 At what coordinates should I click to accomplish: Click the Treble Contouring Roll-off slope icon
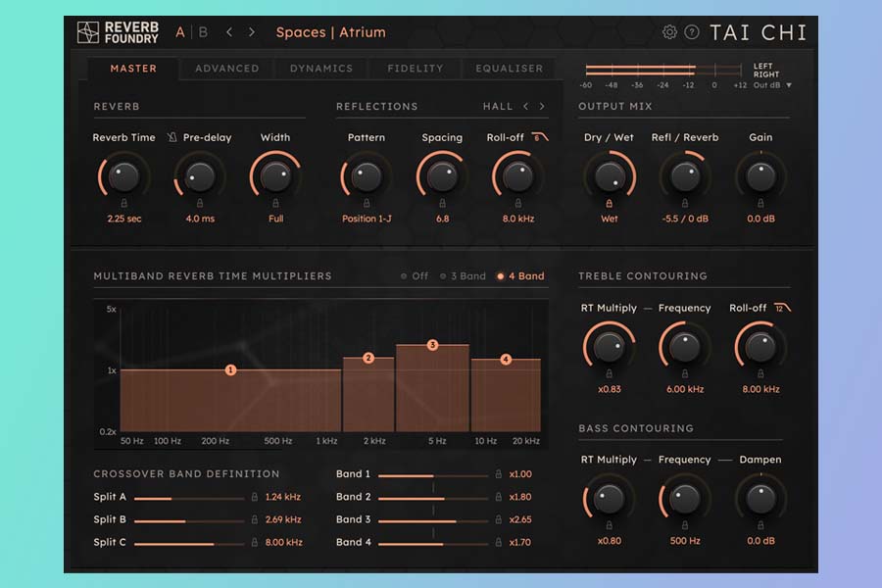pyautogui.click(x=781, y=308)
